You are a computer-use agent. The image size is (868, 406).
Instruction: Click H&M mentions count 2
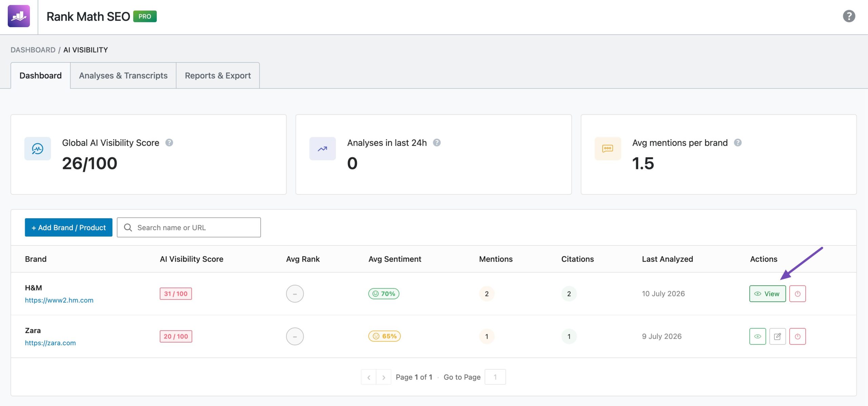click(487, 294)
